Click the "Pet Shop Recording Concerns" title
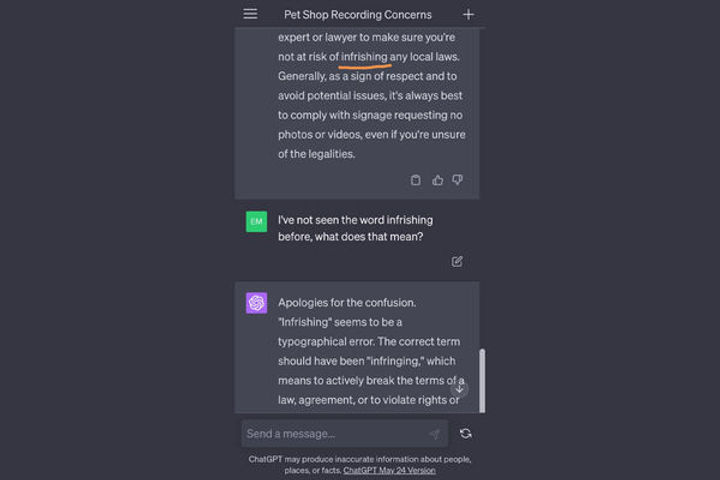 click(x=358, y=15)
